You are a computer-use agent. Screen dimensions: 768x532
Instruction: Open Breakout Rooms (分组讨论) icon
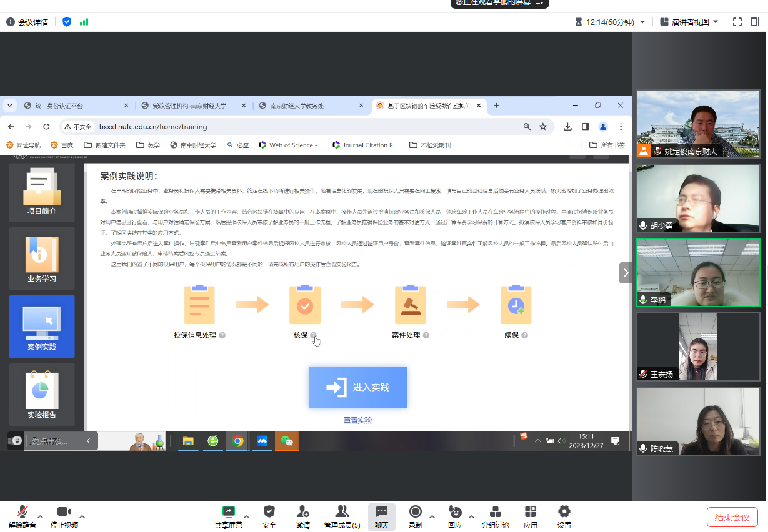pyautogui.click(x=495, y=516)
